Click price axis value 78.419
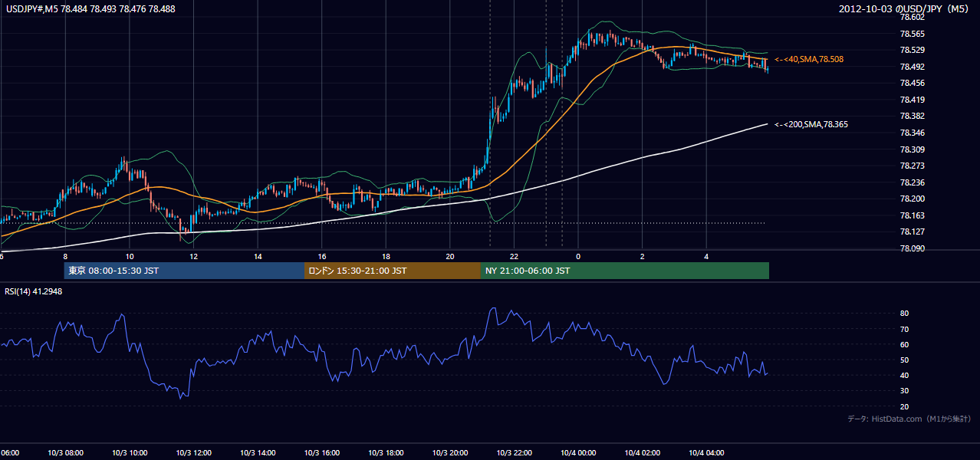 pyautogui.click(x=912, y=100)
